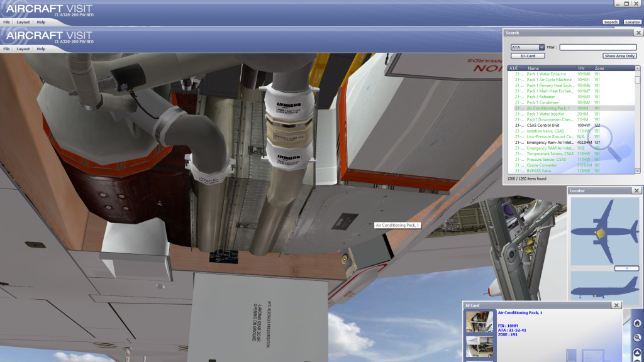The image size is (644, 362).
Task: Select the CSAS Control Unit row
Action: [x=571, y=125]
